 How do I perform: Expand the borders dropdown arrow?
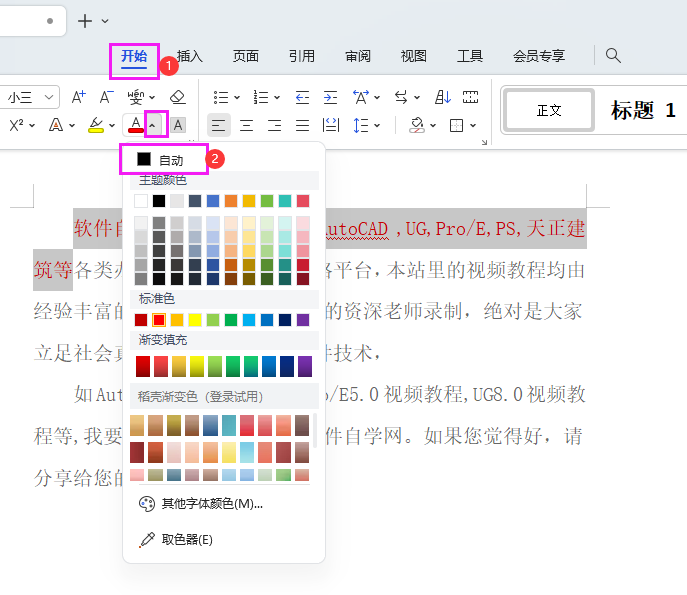tap(473, 126)
